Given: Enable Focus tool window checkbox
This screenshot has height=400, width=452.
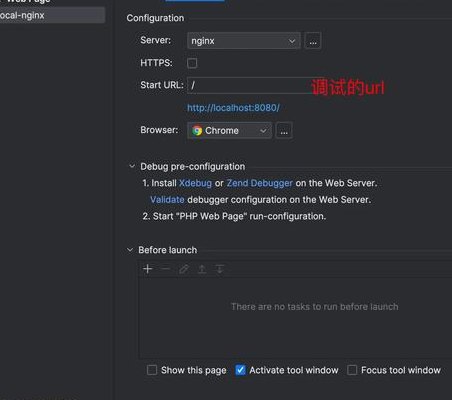Looking at the screenshot, I should (x=352, y=370).
